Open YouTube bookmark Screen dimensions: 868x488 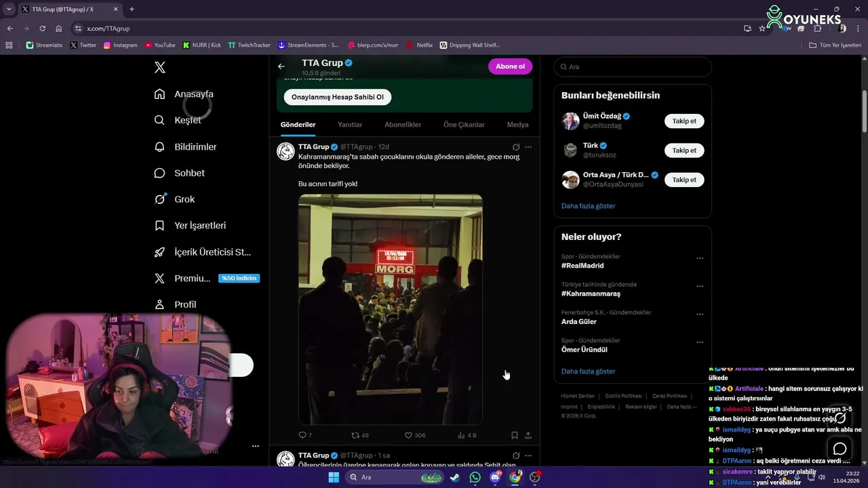[x=160, y=45]
